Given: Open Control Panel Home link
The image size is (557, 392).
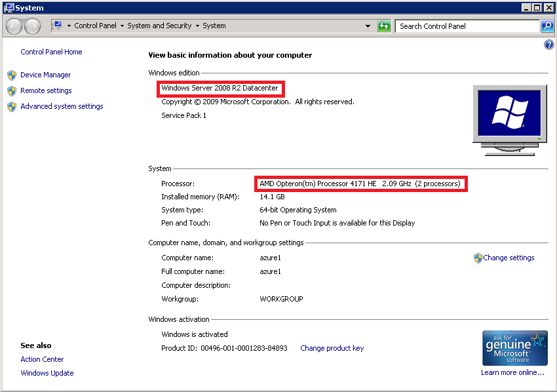Looking at the screenshot, I should pos(51,52).
